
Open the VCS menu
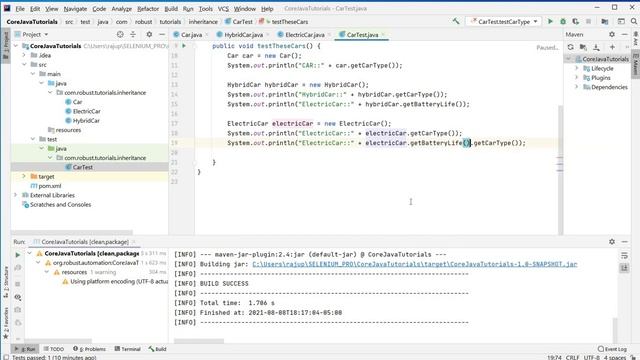(223, 9)
